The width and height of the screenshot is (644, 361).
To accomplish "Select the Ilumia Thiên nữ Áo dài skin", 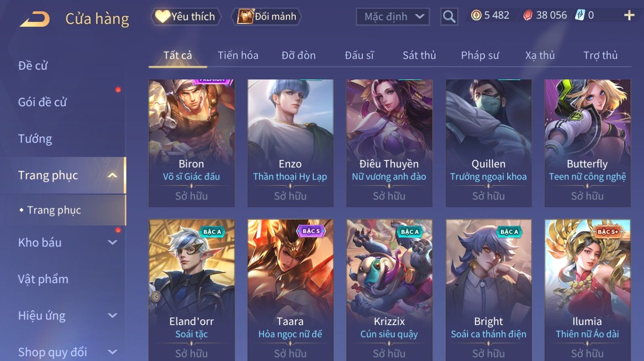I will [588, 290].
